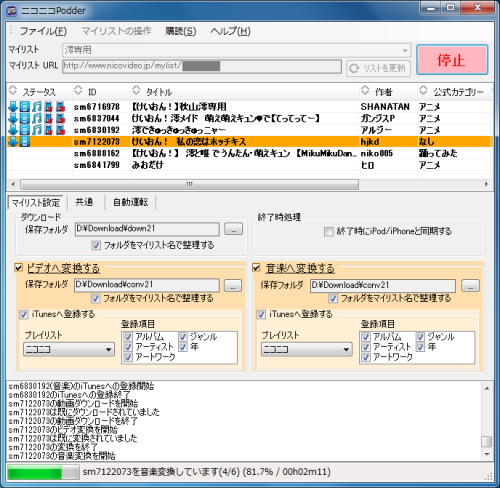Click music note icon in sm6837044 row
The image size is (500, 488).
37,119
